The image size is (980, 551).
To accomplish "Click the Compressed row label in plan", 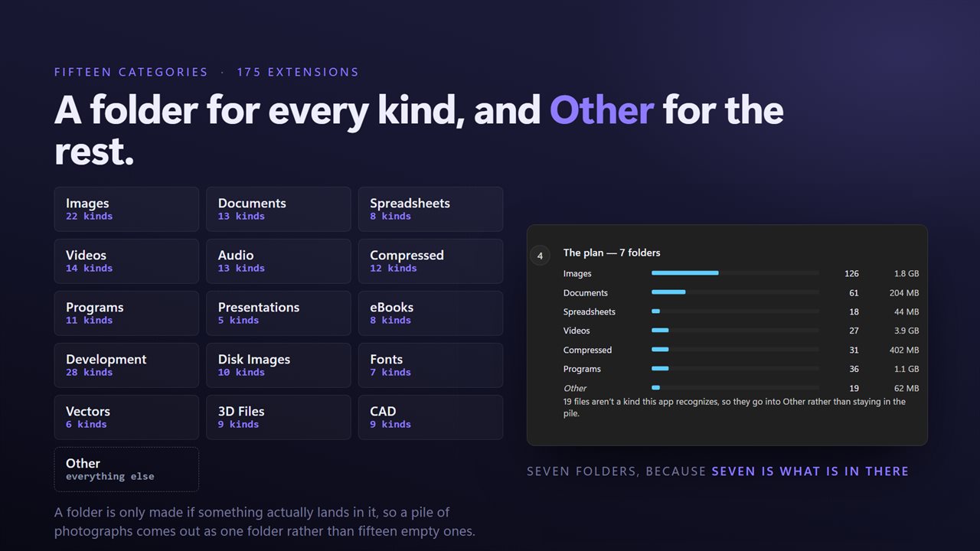I will click(x=587, y=350).
